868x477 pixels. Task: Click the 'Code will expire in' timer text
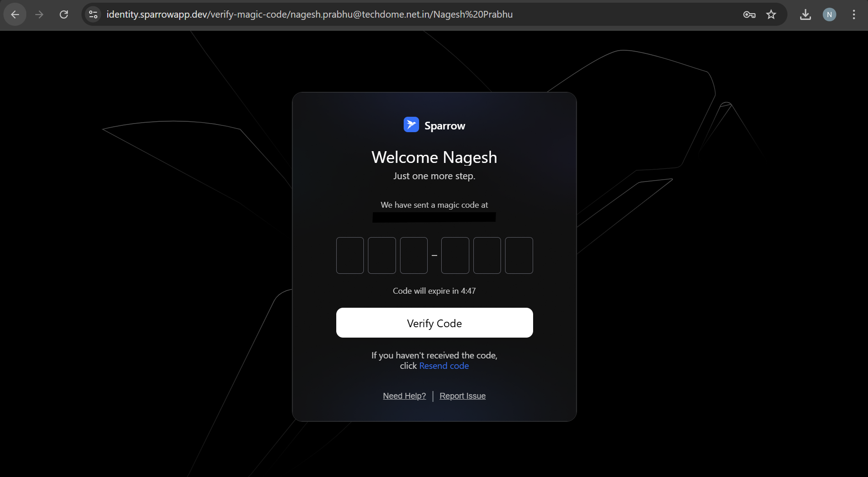(434, 291)
